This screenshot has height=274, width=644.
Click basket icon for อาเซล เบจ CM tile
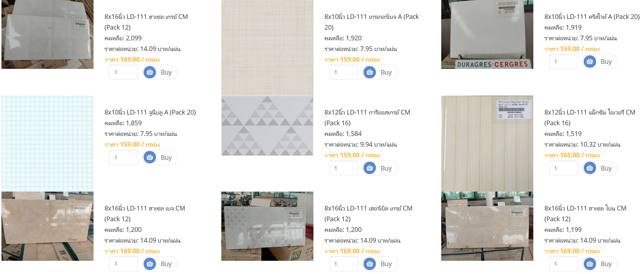[150, 264]
